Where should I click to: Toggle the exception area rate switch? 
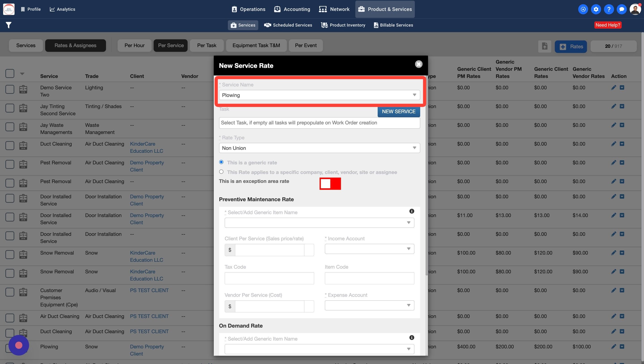[330, 184]
